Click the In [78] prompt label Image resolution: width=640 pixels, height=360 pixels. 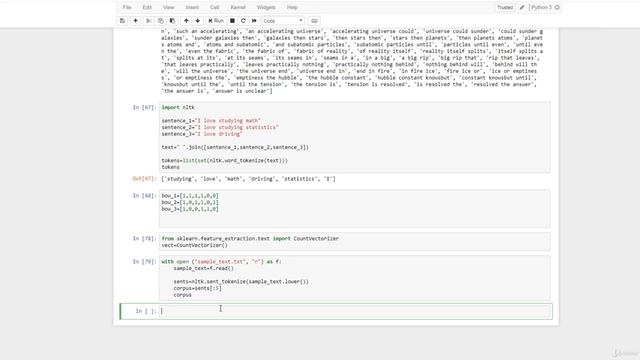(x=144, y=238)
